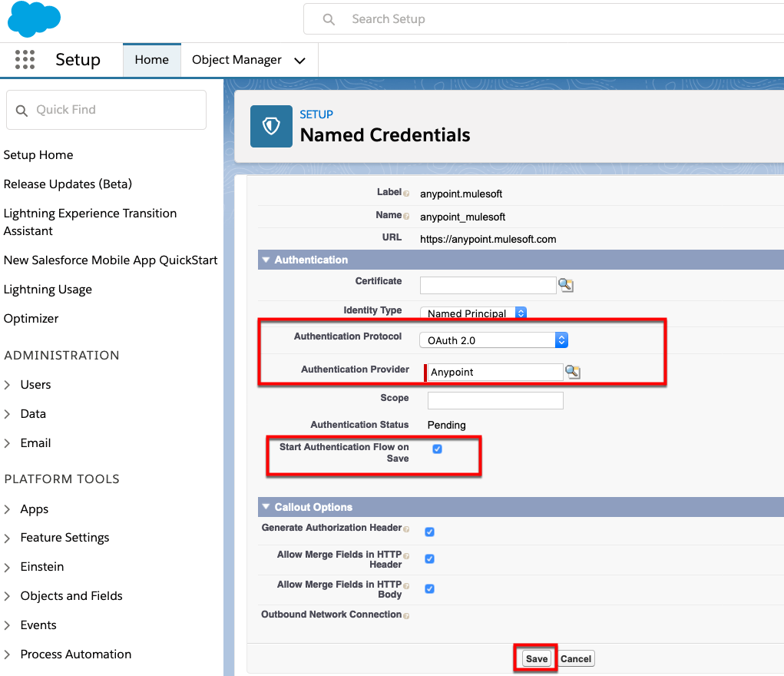Screen dimensions: 784x676
Task: Click the Authentication Provider lookup icon
Action: click(x=573, y=372)
